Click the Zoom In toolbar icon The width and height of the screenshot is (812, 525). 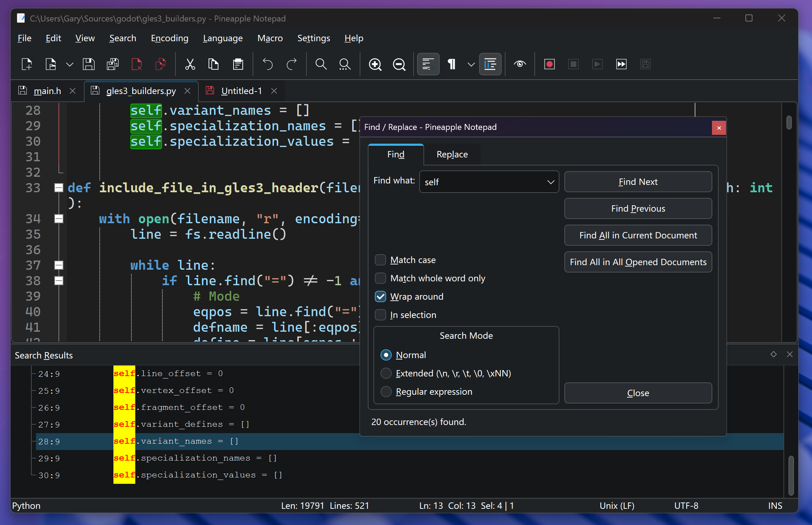click(x=375, y=64)
